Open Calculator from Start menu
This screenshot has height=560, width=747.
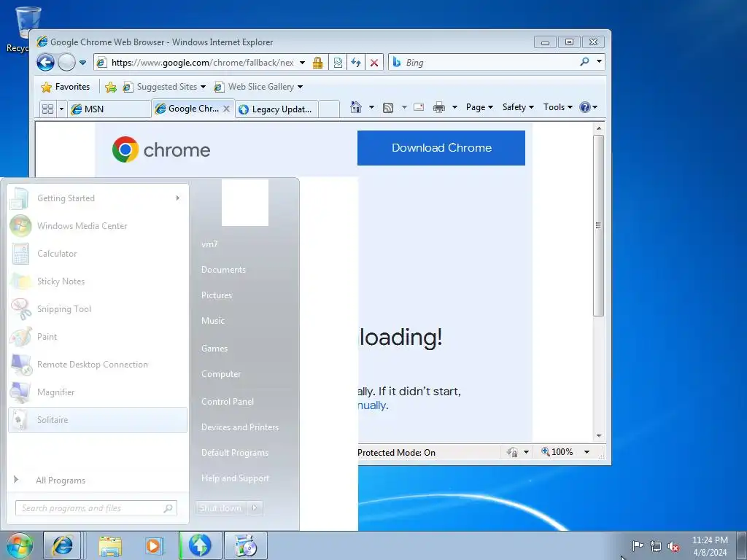point(98,253)
